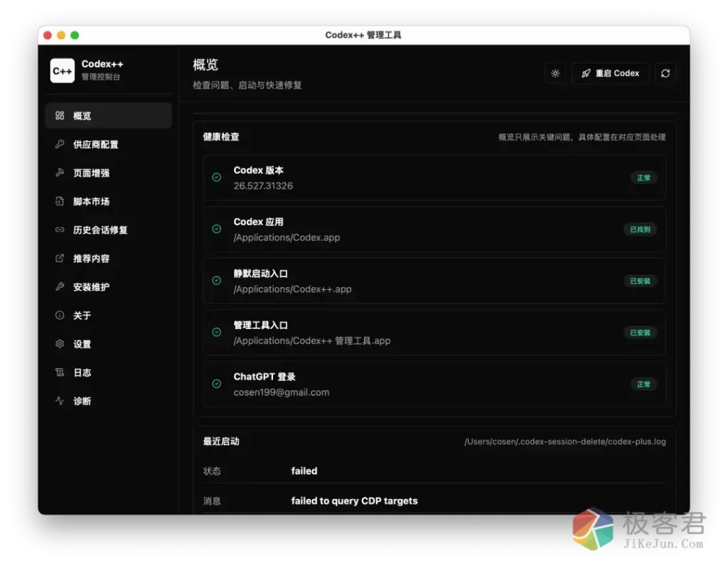
Task: Click the icon beside 页面增强
Action: pos(60,173)
